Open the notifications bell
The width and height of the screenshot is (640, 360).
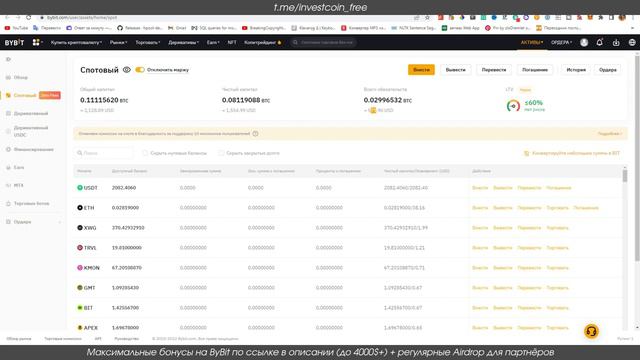point(600,42)
